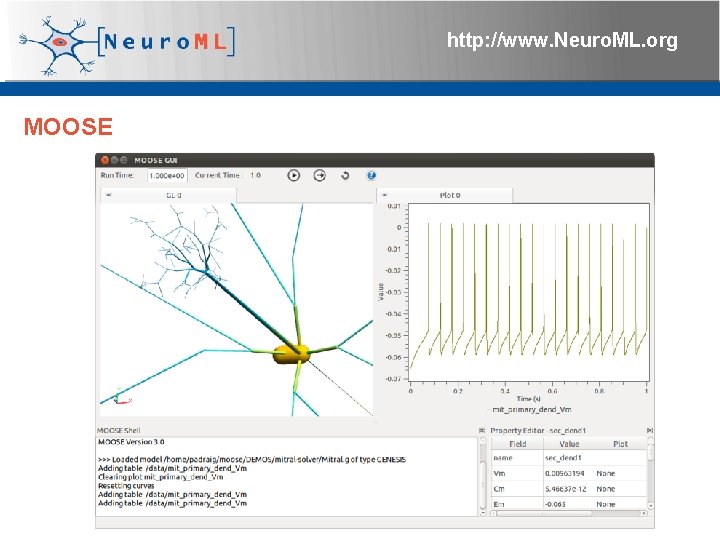This screenshot has height=540, width=720.
Task: Select the Cm value 5.46637e-12 cell
Action: (x=569, y=489)
